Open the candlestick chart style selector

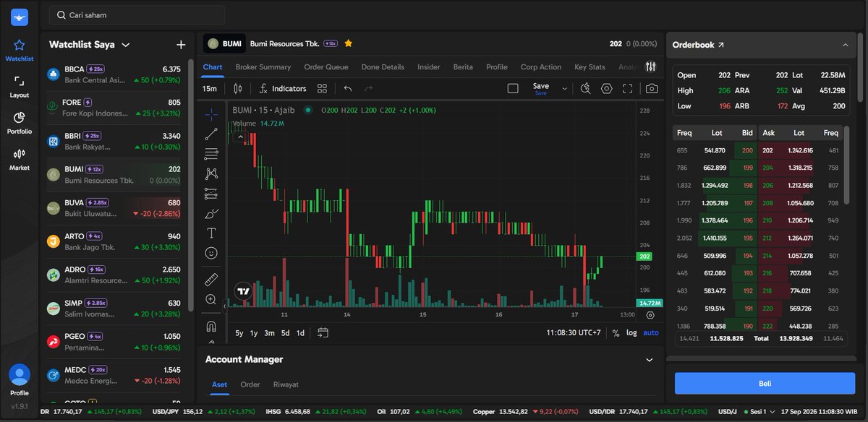tap(238, 88)
